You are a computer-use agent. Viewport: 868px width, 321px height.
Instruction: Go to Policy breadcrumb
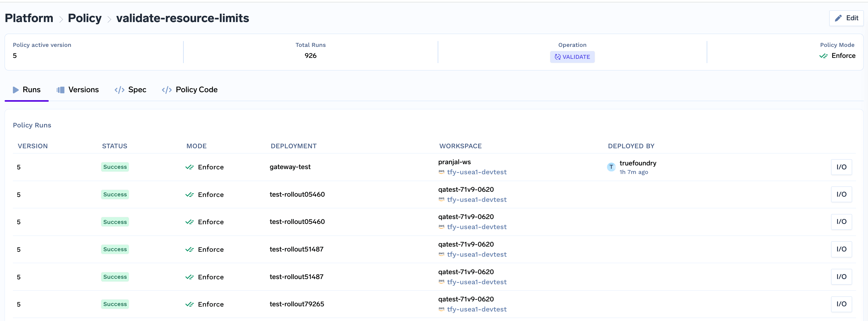[x=85, y=18]
